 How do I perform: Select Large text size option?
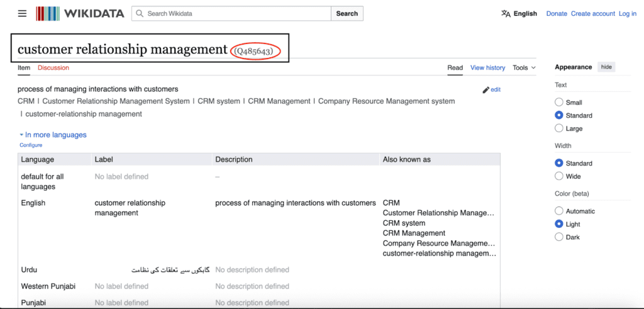point(559,128)
